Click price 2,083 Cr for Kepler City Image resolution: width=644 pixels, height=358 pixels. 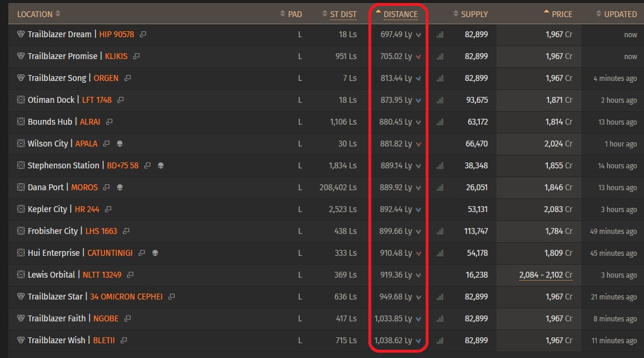(558, 209)
